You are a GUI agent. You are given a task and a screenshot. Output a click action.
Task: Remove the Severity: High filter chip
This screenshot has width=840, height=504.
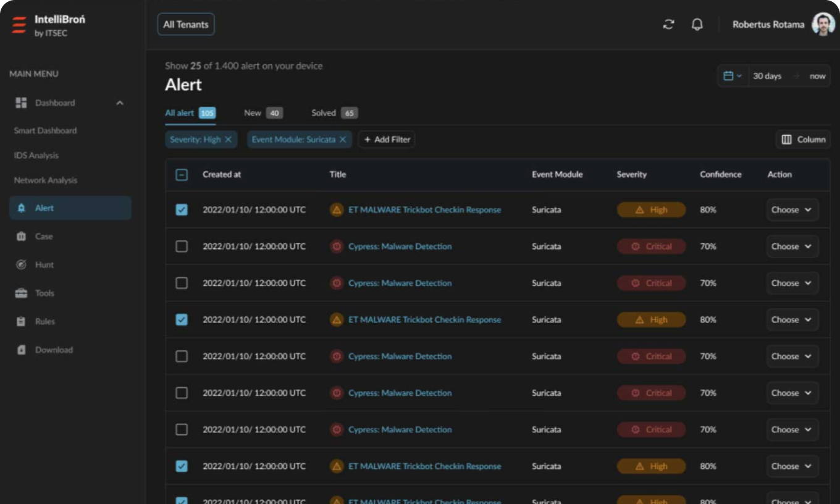pos(228,140)
